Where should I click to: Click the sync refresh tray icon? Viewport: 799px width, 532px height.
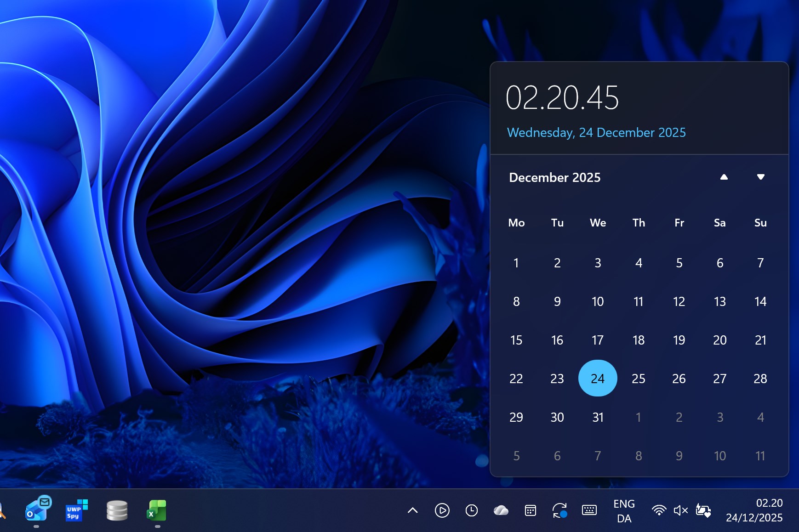559,510
